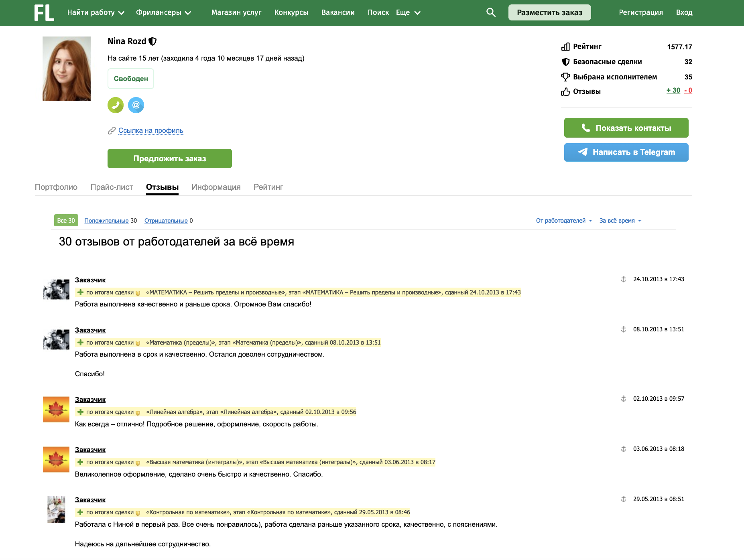The height and width of the screenshot is (560, 744).
Task: Click the Предложить заказ button
Action: pyautogui.click(x=170, y=158)
